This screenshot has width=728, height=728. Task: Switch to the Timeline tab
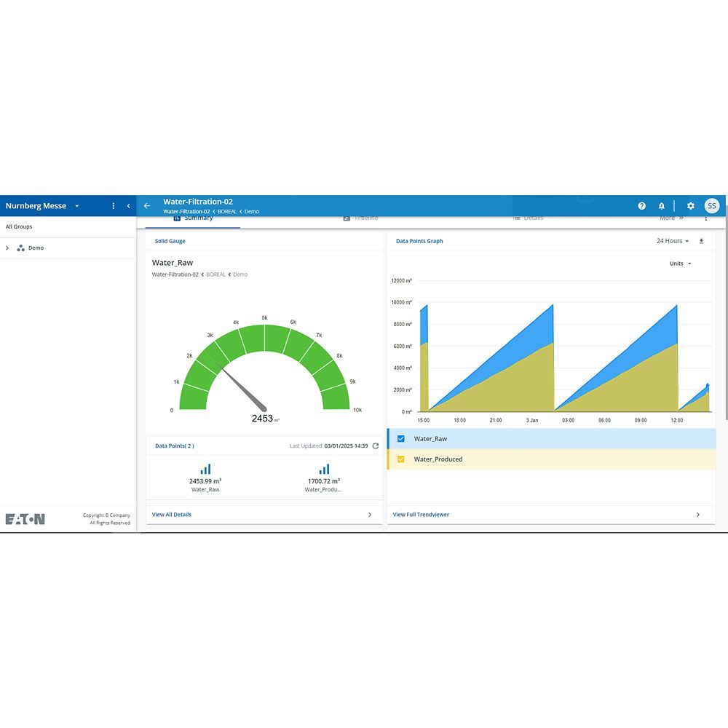360,218
